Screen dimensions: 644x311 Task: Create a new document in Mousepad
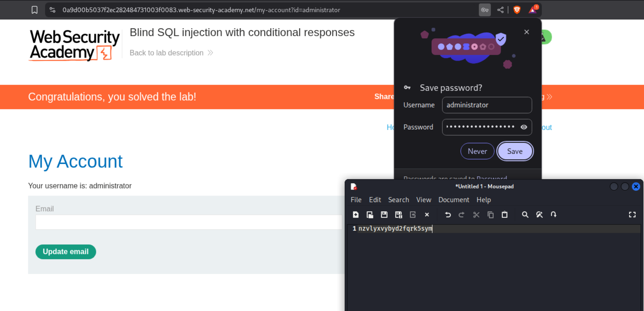[x=355, y=215]
